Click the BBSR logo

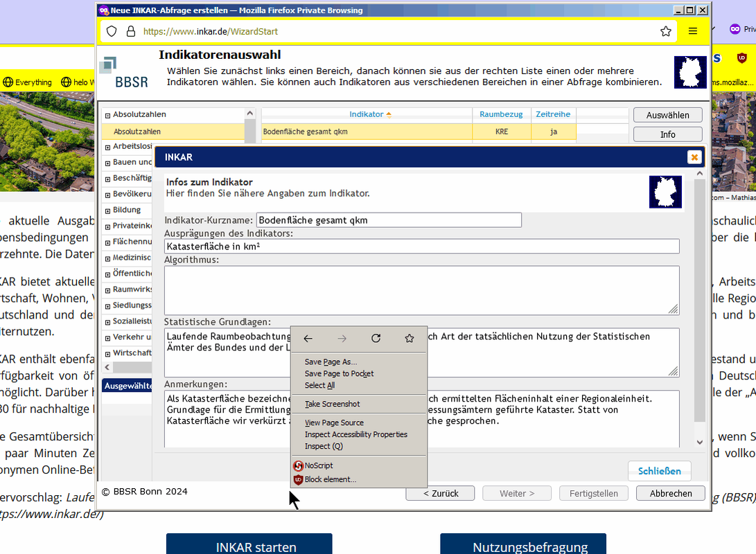(x=124, y=73)
